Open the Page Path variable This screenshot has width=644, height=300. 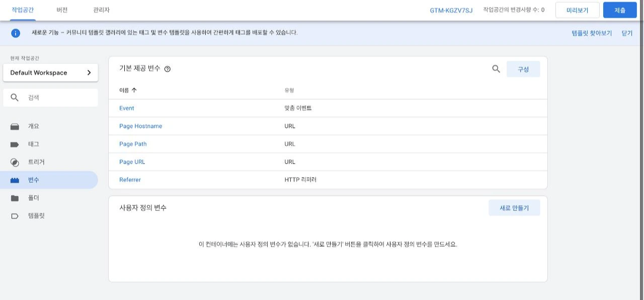pyautogui.click(x=133, y=144)
